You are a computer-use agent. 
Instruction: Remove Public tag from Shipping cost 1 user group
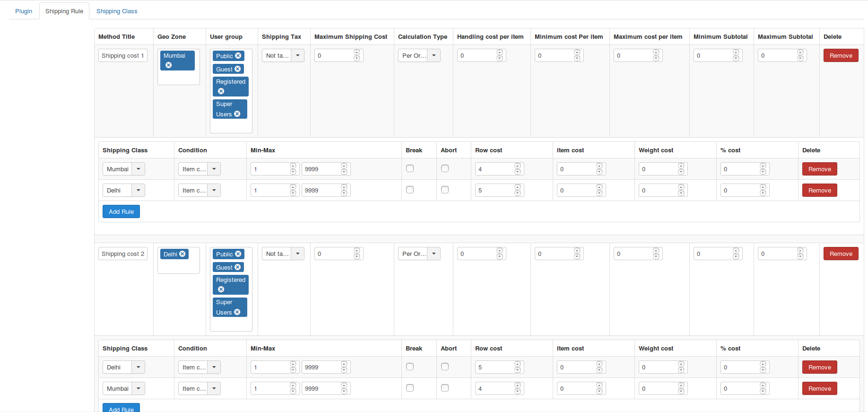(x=238, y=56)
